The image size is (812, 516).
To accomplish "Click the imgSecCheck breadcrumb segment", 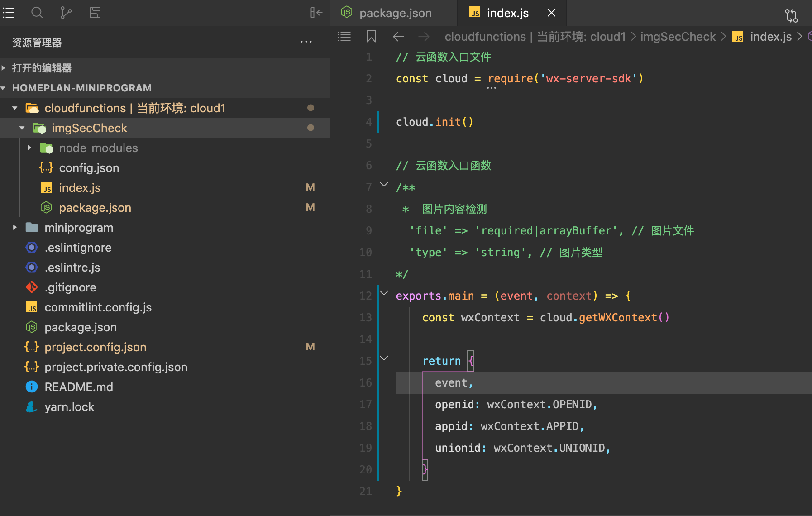I will (678, 37).
